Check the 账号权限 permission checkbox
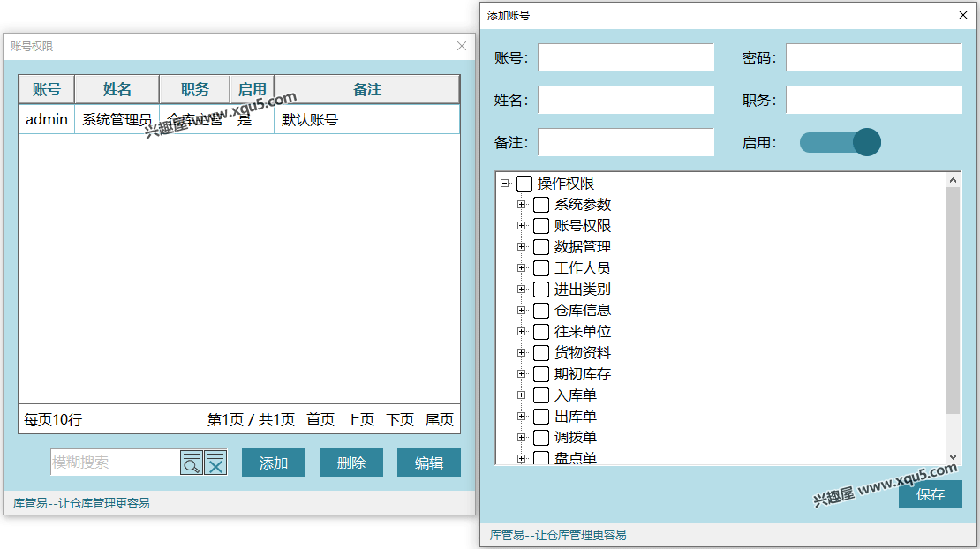980x549 pixels. tap(541, 226)
